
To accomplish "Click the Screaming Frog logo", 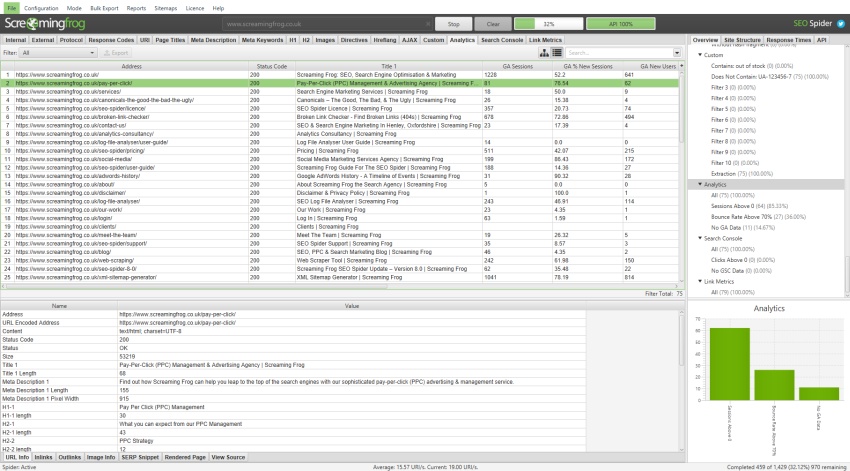I will (x=45, y=23).
